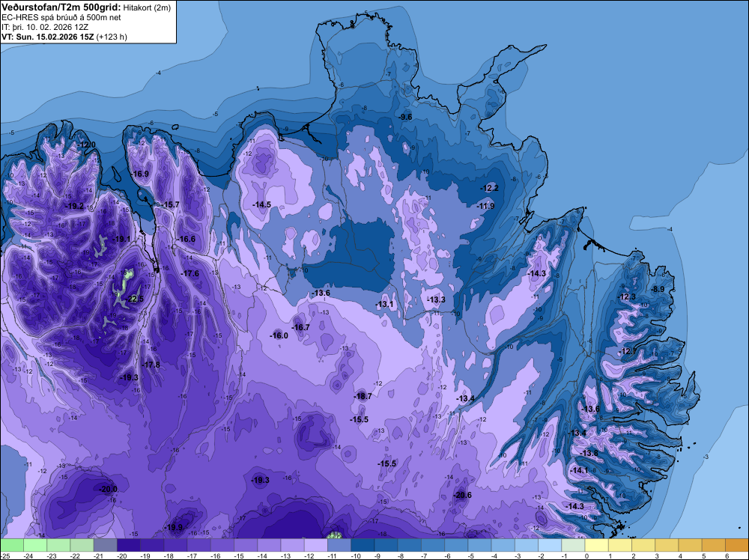
Task: Pick the legend swatch labeled -12
Action: pyautogui.click(x=316, y=545)
